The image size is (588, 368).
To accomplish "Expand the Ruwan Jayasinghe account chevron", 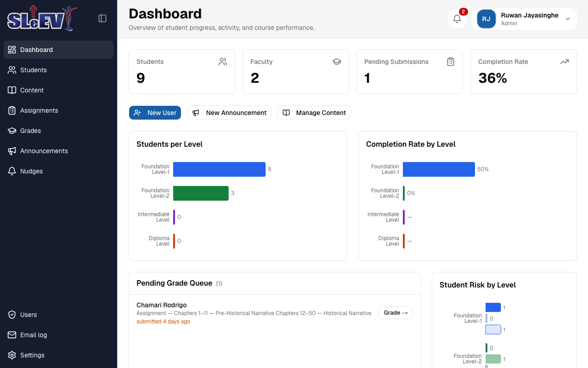I will pos(568,19).
